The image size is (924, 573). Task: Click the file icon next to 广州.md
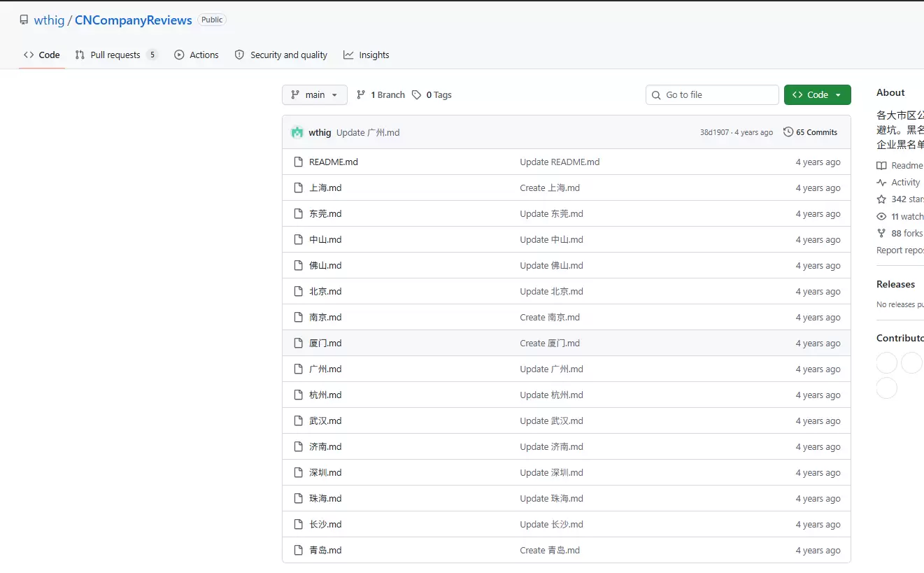[x=298, y=369]
